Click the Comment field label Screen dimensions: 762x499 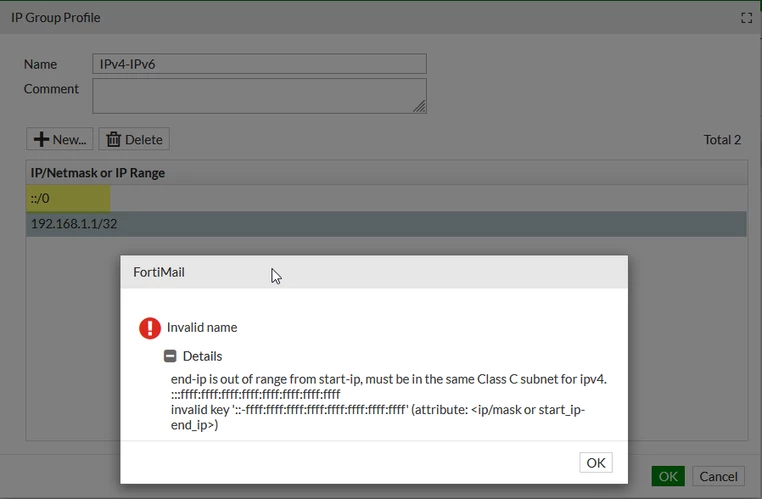tap(51, 89)
